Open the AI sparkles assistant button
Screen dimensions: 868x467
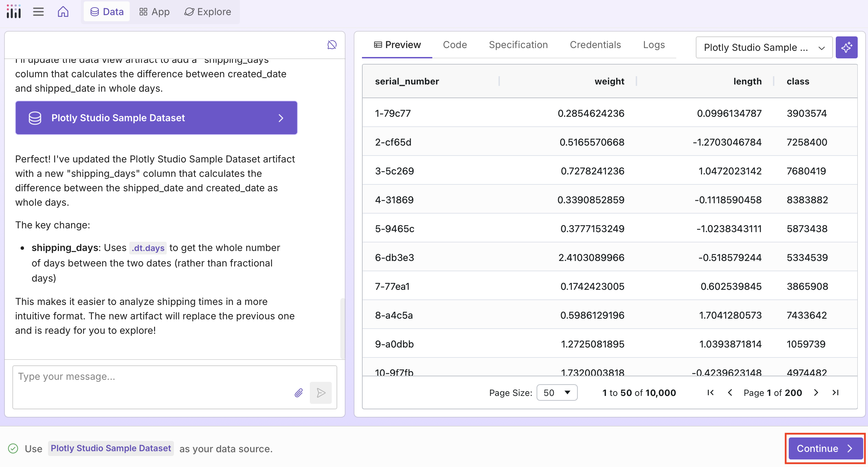pyautogui.click(x=847, y=47)
